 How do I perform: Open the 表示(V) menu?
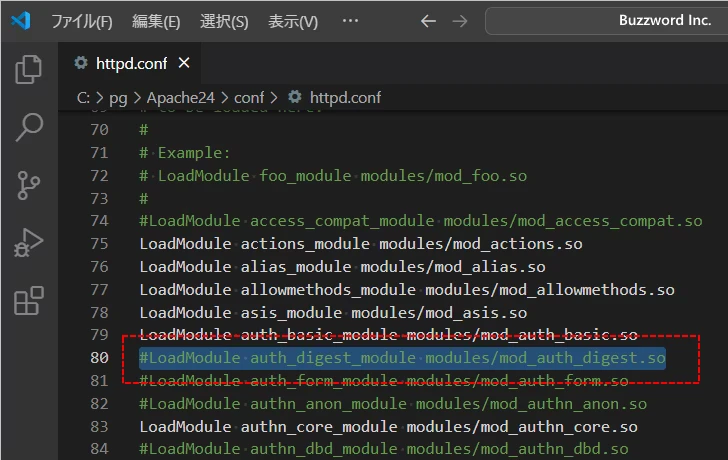(x=293, y=21)
